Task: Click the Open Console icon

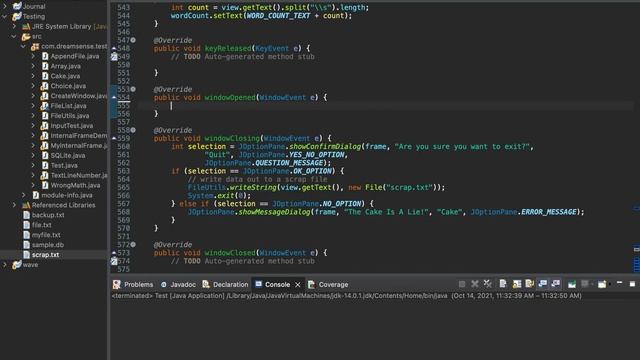Action: 602,284
